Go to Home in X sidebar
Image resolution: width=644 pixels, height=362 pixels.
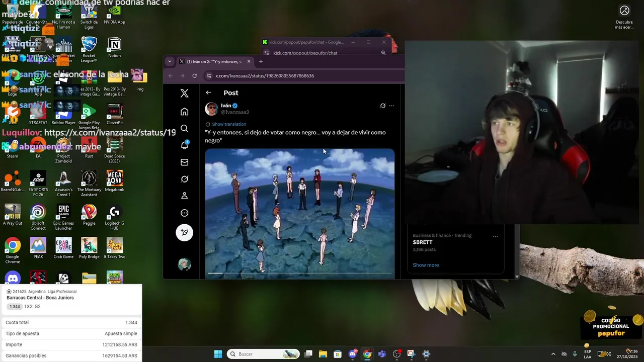pyautogui.click(x=184, y=112)
